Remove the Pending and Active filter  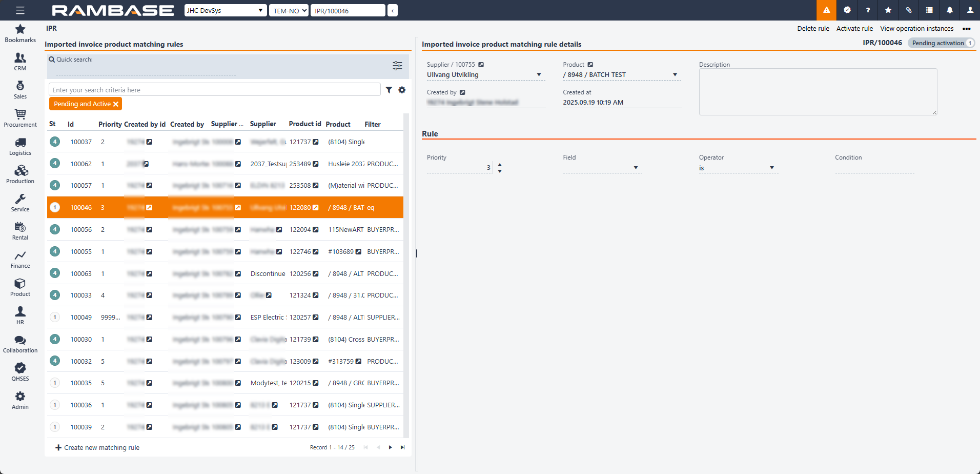(x=116, y=104)
